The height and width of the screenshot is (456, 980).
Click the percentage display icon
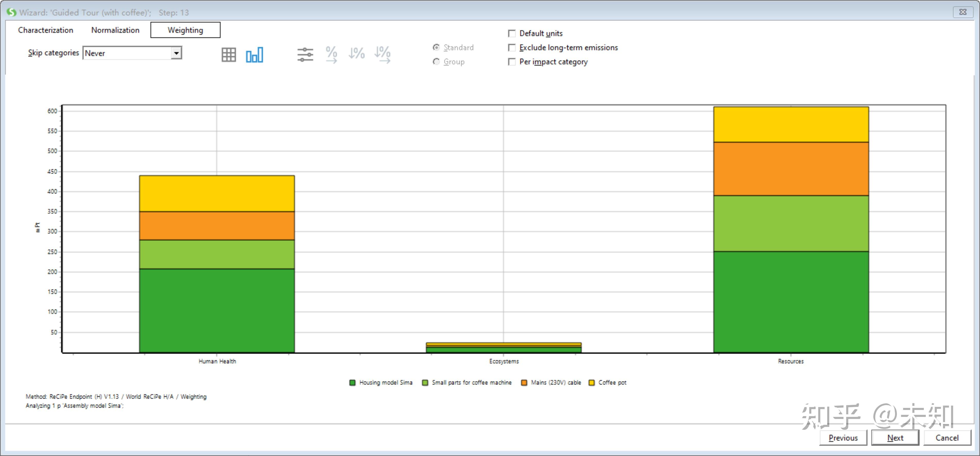[x=331, y=55]
